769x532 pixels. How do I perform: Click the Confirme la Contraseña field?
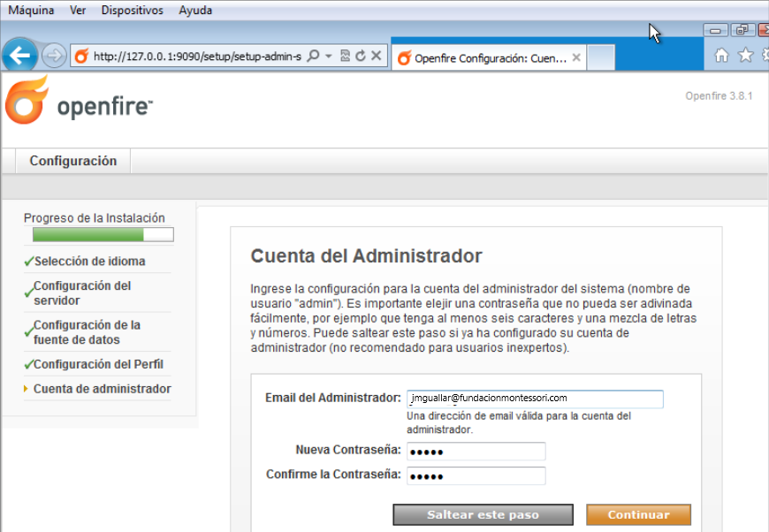[474, 475]
